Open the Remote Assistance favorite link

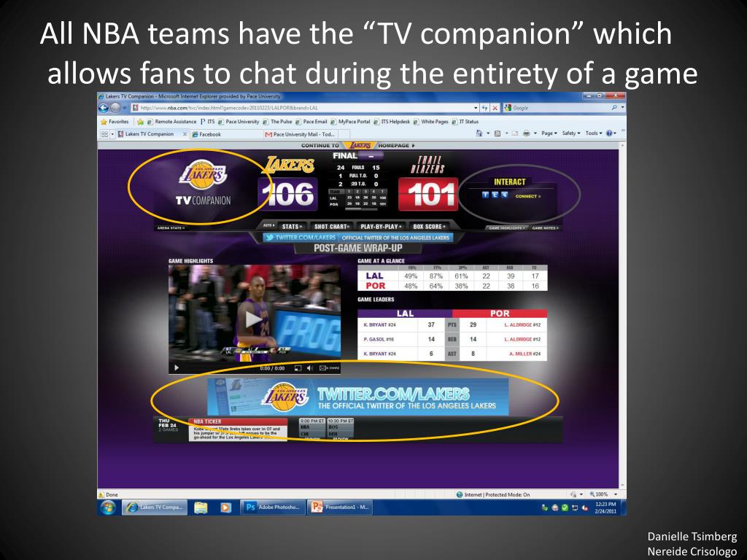click(x=171, y=122)
